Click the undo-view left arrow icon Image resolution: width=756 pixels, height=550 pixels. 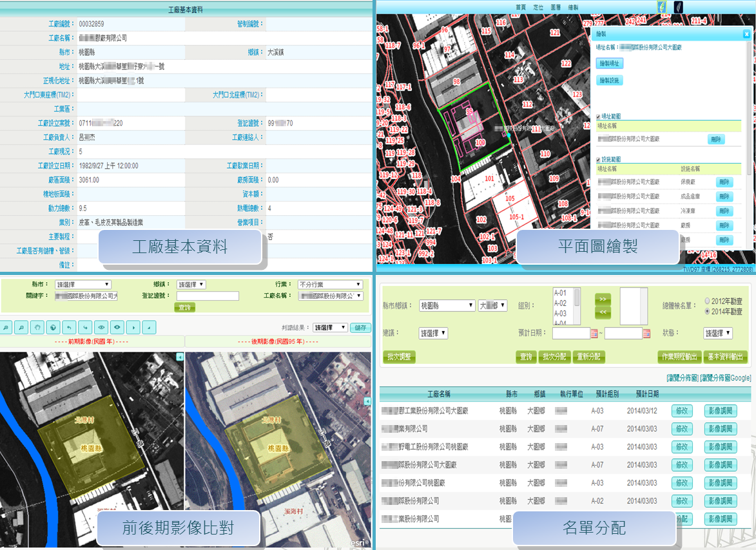click(x=69, y=328)
